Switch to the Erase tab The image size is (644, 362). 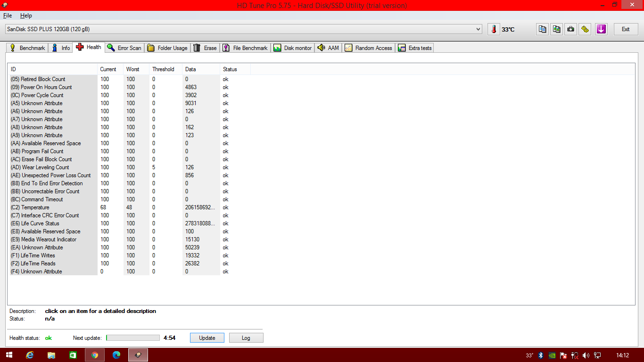click(x=205, y=48)
